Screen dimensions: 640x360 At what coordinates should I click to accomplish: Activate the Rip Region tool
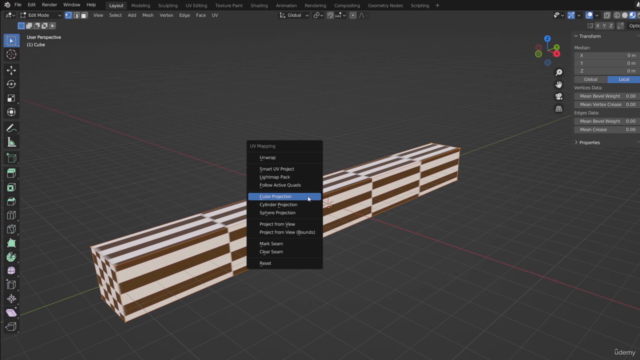[11, 327]
